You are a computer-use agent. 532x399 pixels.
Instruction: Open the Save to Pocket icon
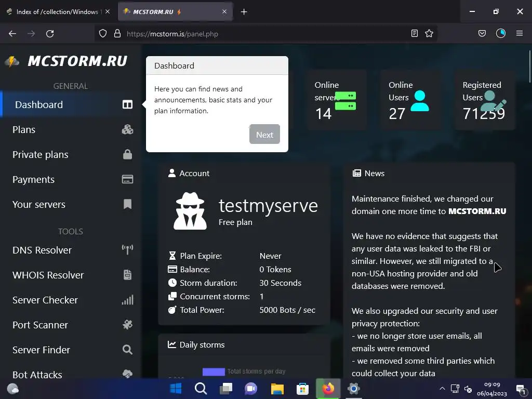click(x=482, y=34)
